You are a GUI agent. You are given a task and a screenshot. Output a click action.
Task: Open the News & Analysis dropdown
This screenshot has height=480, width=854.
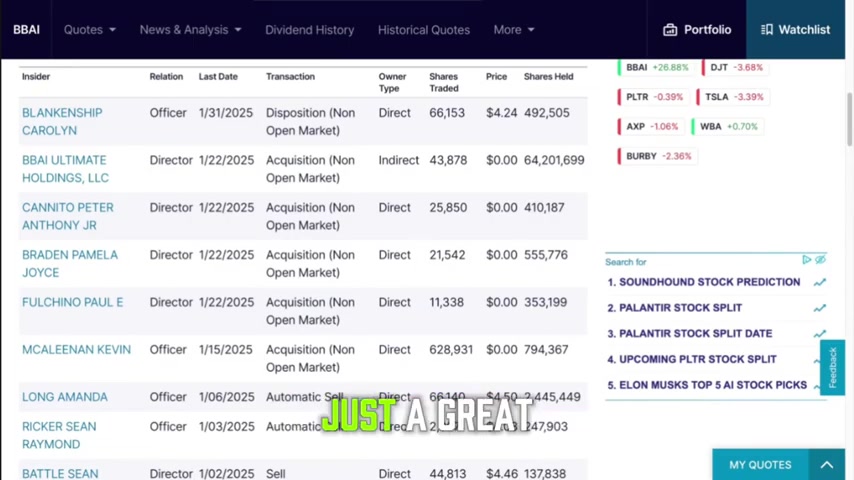190,30
